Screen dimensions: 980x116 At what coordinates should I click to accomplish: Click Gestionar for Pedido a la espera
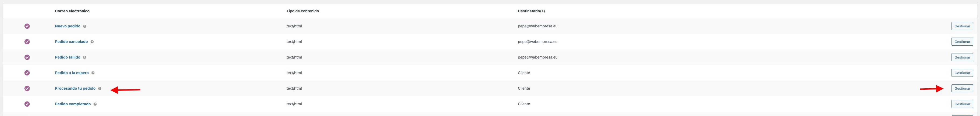962,73
